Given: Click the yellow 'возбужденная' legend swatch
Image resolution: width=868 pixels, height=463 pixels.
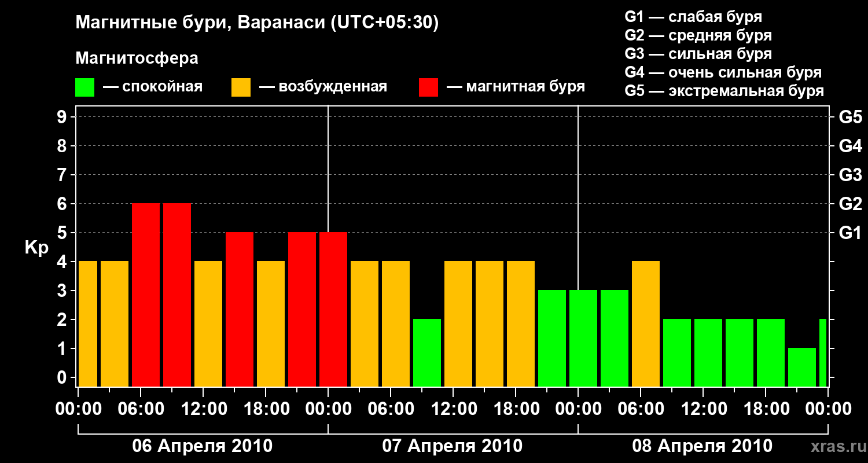Looking at the screenshot, I should click(x=241, y=87).
